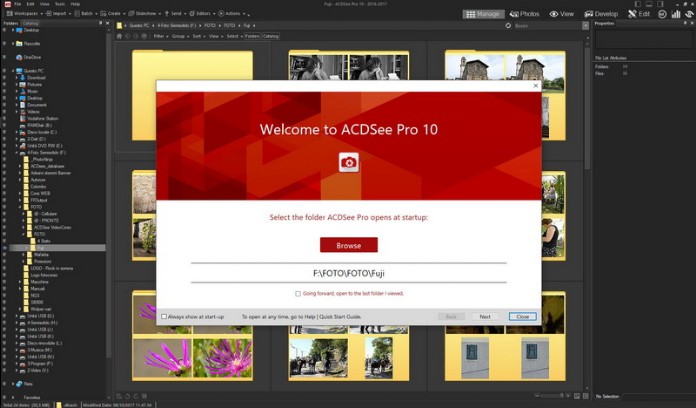
Task: Click the Unità DVD RW (E:) drive icon
Action: [x=23, y=146]
